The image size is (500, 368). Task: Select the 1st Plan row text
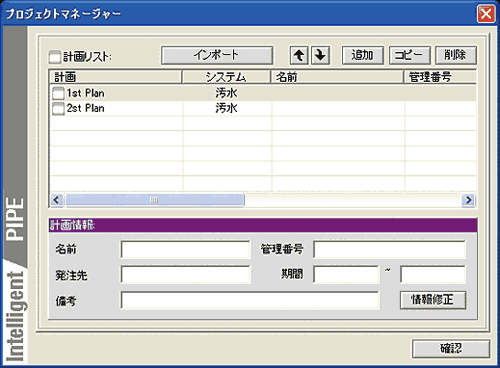click(86, 93)
